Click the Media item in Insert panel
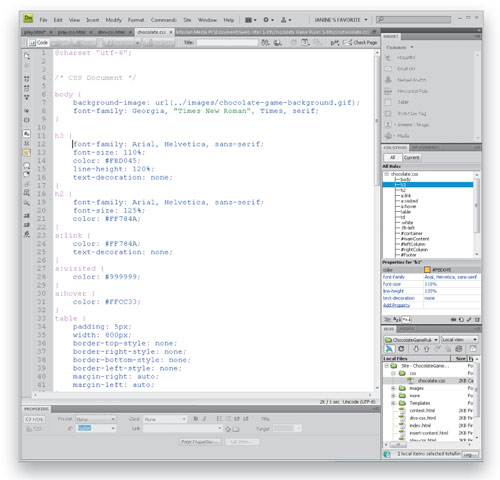 397,136
